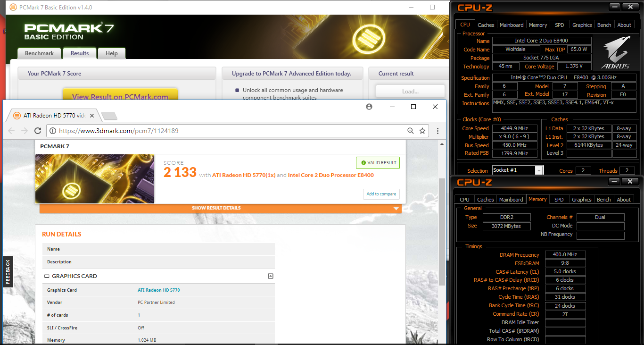The height and width of the screenshot is (345, 644).
Task: Click Vendor value PC Partner Limited
Action: pos(156,303)
